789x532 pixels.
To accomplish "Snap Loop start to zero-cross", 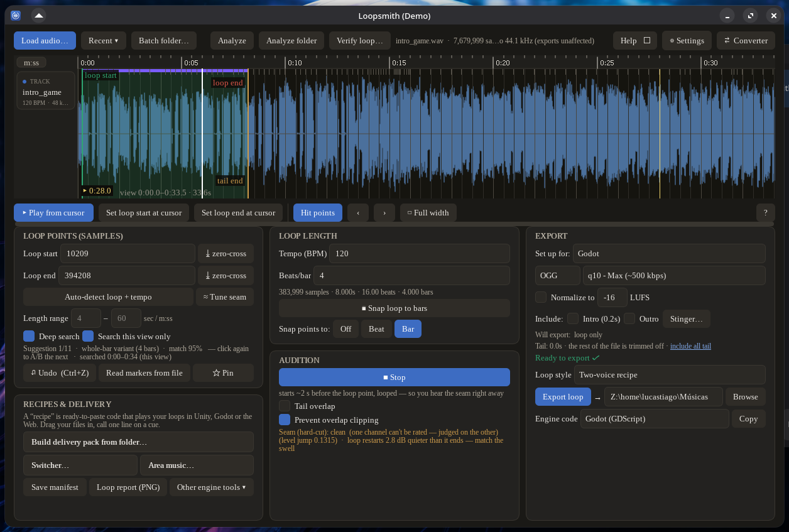I will point(226,254).
